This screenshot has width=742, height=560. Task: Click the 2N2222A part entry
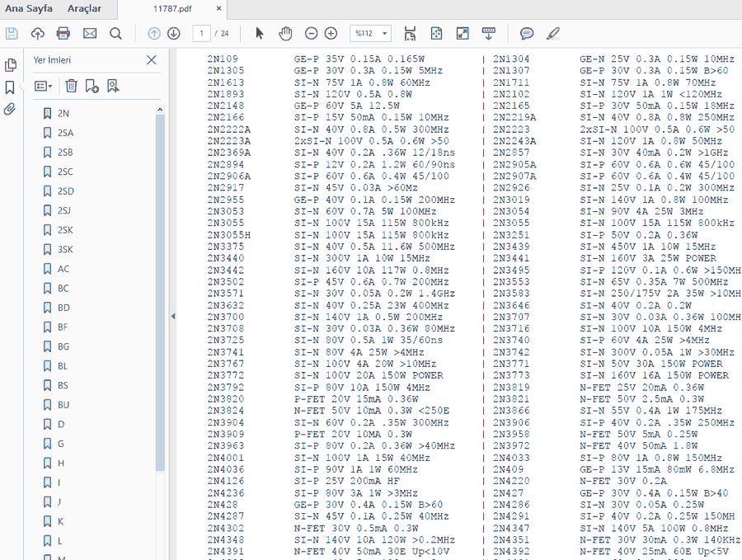(x=229, y=129)
